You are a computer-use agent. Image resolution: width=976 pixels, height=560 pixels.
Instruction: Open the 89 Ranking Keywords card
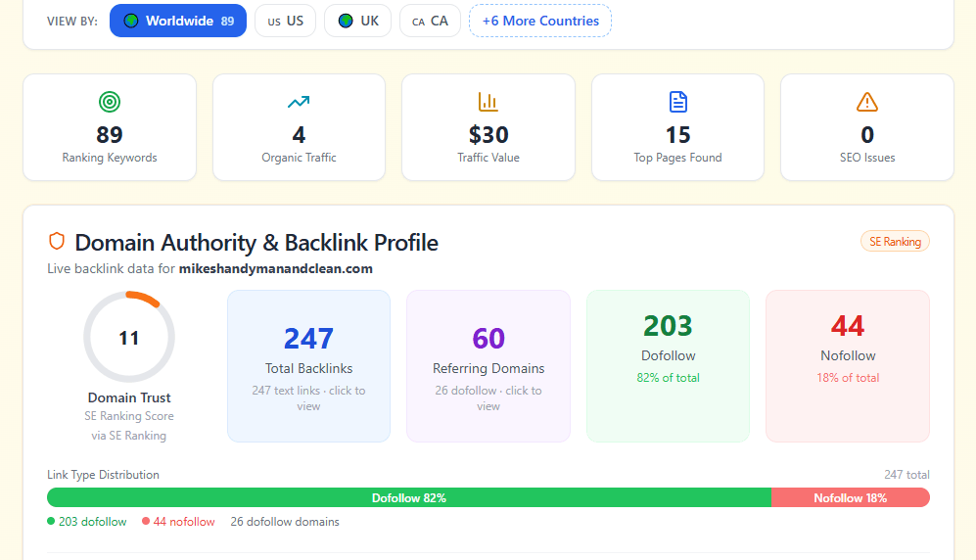click(x=110, y=127)
